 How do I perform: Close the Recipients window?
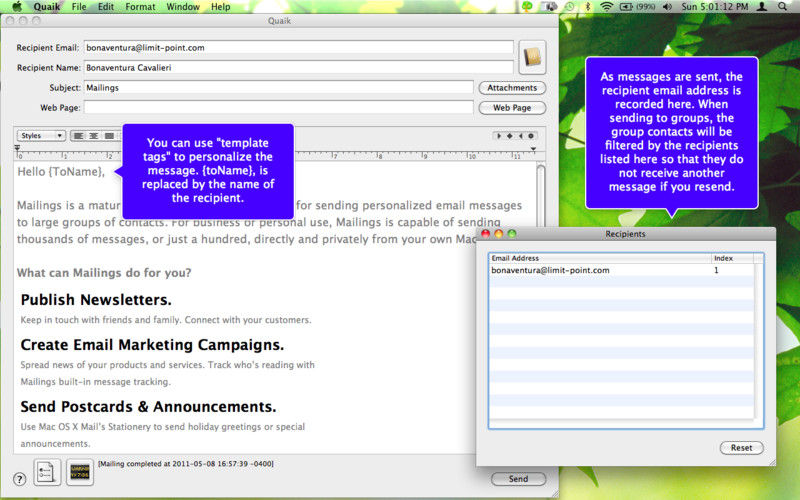click(486, 234)
